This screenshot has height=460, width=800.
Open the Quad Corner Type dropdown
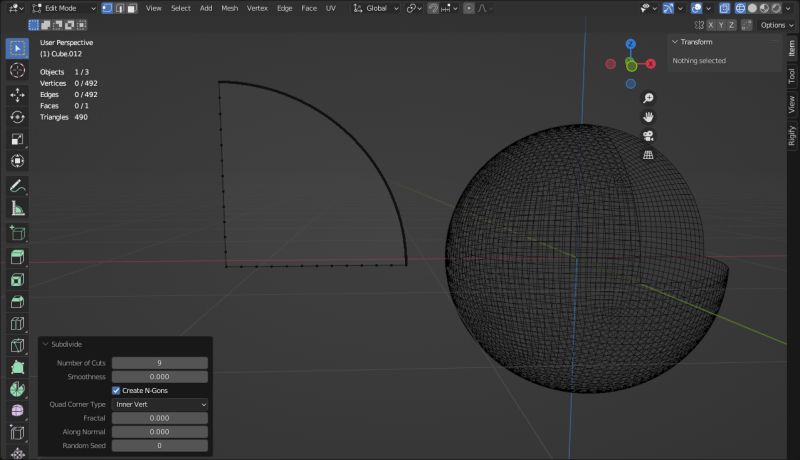(160, 404)
